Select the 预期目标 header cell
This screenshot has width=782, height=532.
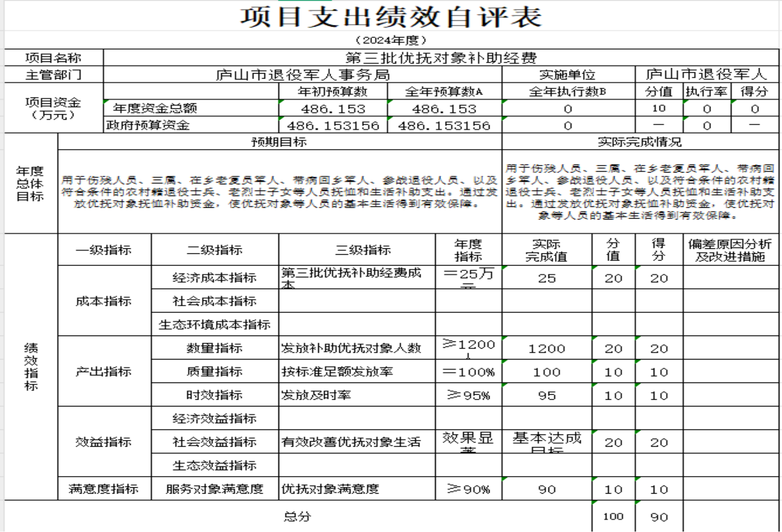(x=279, y=142)
